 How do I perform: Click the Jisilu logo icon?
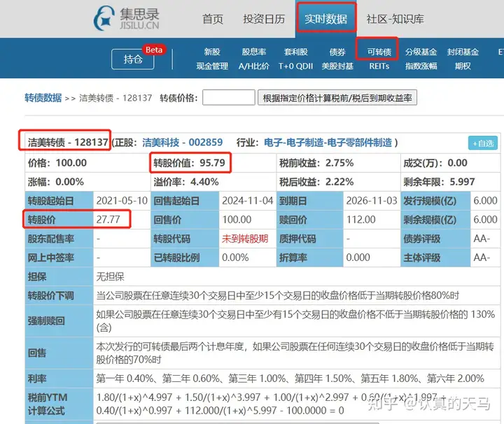[x=104, y=18]
